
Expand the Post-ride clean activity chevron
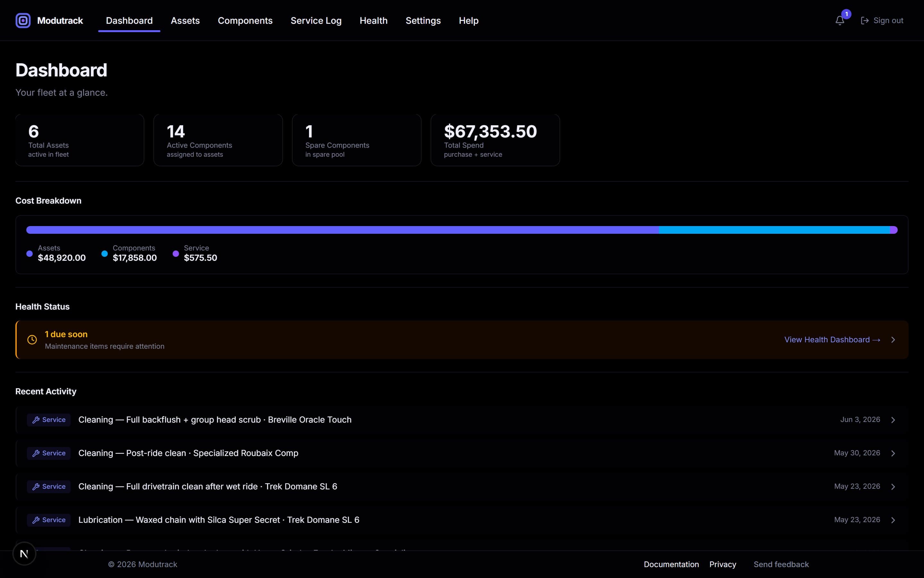pyautogui.click(x=893, y=453)
